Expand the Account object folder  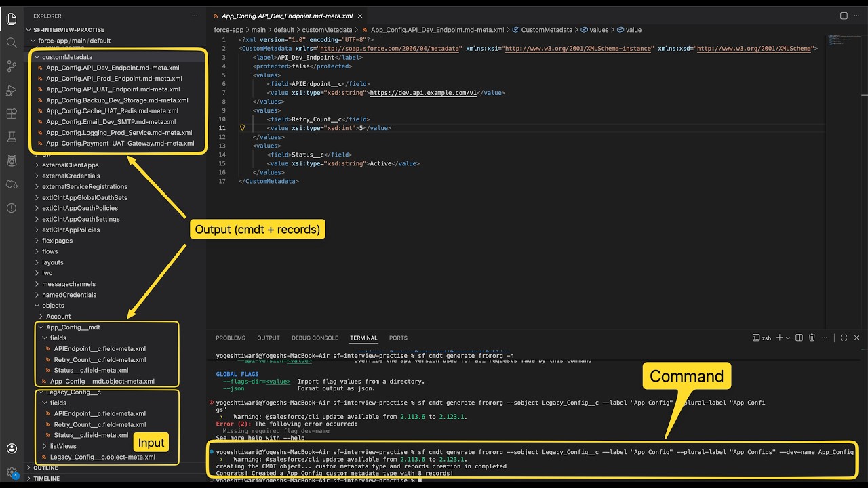(58, 317)
